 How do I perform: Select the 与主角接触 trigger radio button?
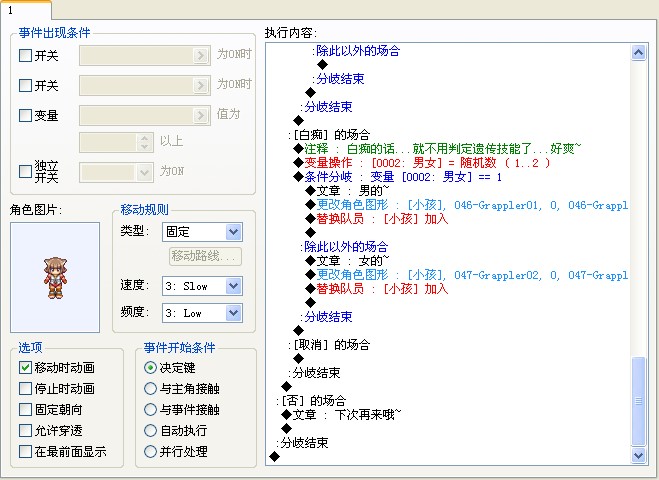point(150,389)
